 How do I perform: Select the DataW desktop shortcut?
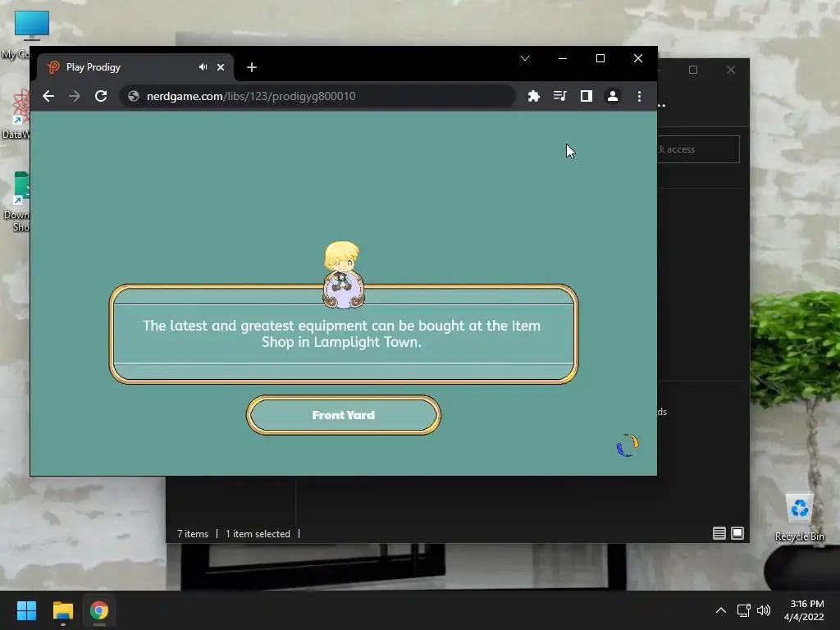click(x=15, y=113)
